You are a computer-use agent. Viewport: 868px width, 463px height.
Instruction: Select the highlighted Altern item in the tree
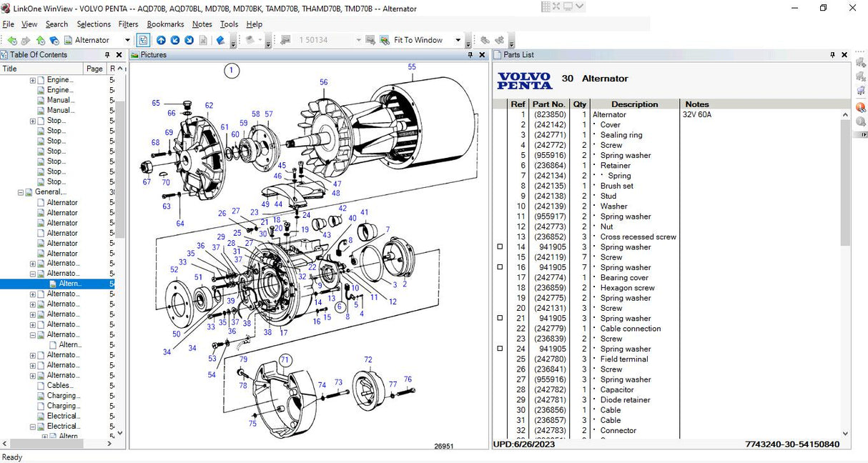tap(66, 283)
